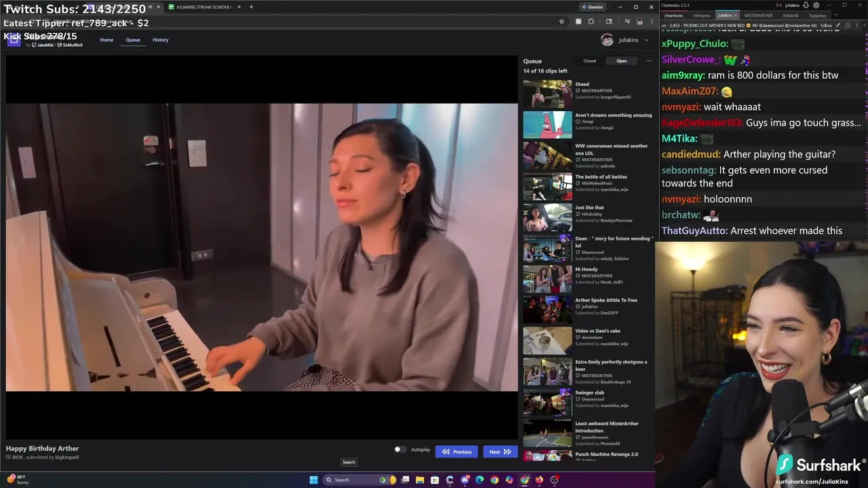Open the /mentions tab in Chatterino
This screenshot has width=868, height=488.
pos(673,16)
